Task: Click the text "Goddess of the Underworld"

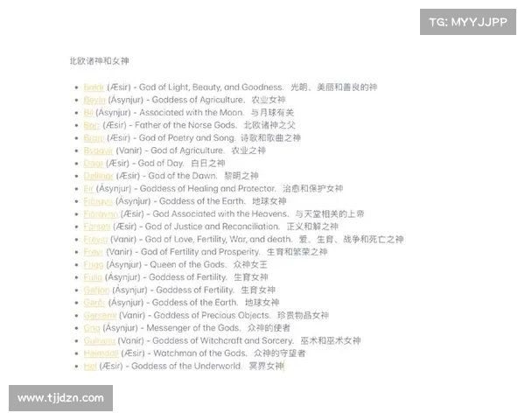Action: [x=187, y=367]
